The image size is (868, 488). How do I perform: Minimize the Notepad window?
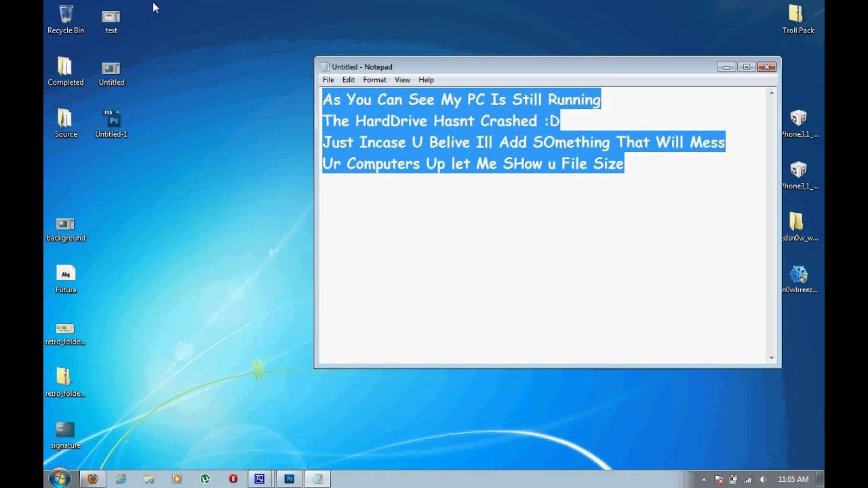point(727,66)
